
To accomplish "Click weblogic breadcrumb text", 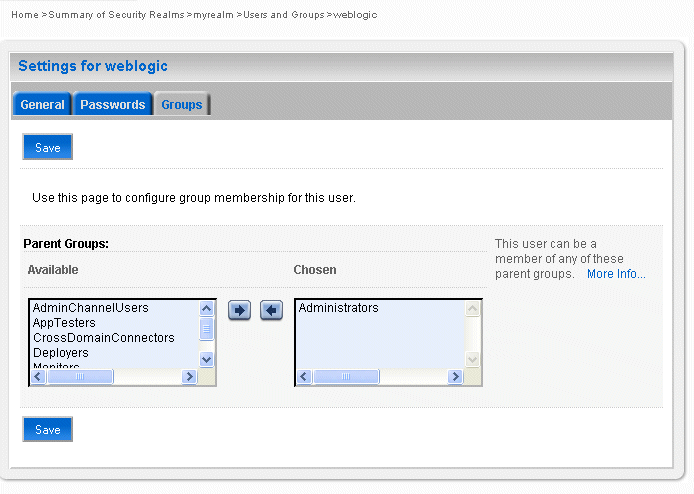I will click(x=355, y=15).
